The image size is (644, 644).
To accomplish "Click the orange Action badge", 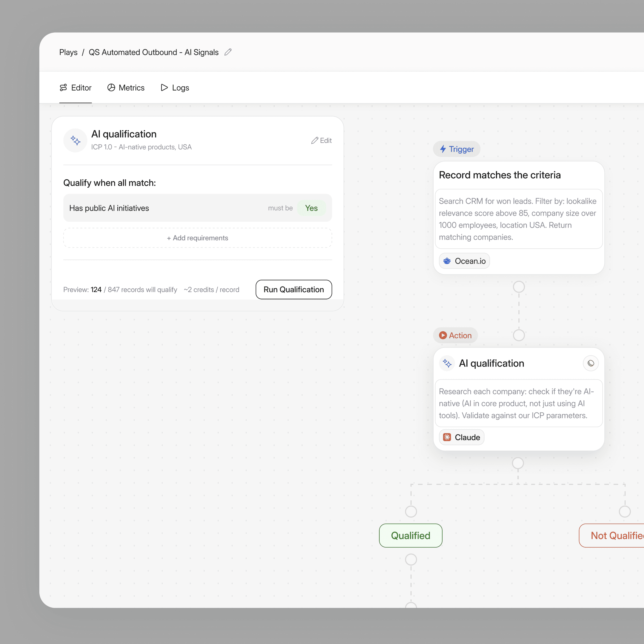I will 455,335.
